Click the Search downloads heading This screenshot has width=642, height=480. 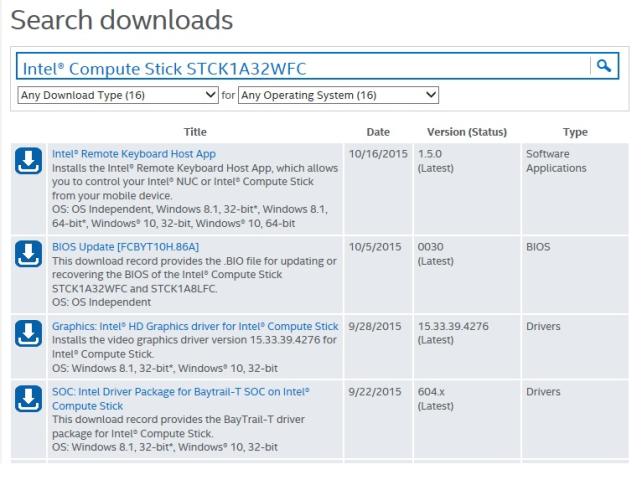[x=122, y=20]
